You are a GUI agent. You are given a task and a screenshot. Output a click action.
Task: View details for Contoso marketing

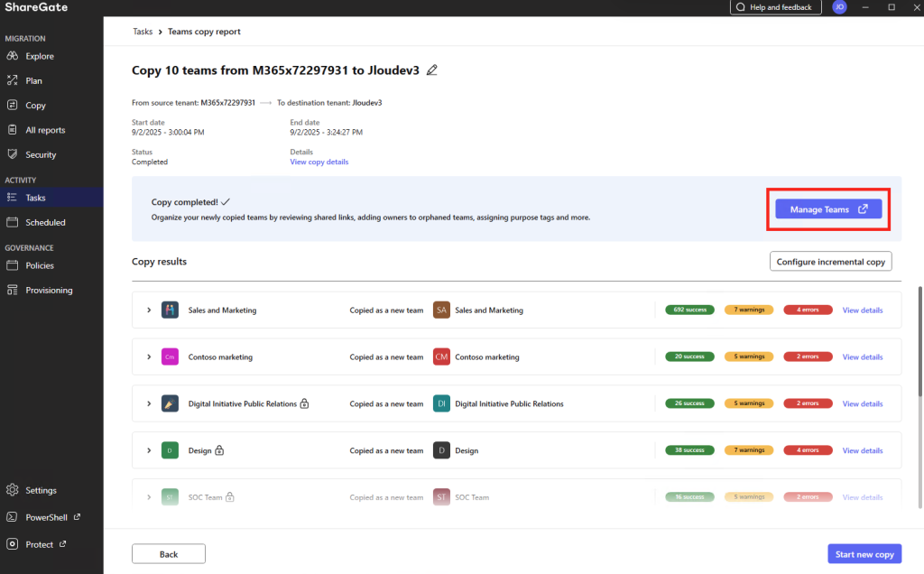(862, 356)
